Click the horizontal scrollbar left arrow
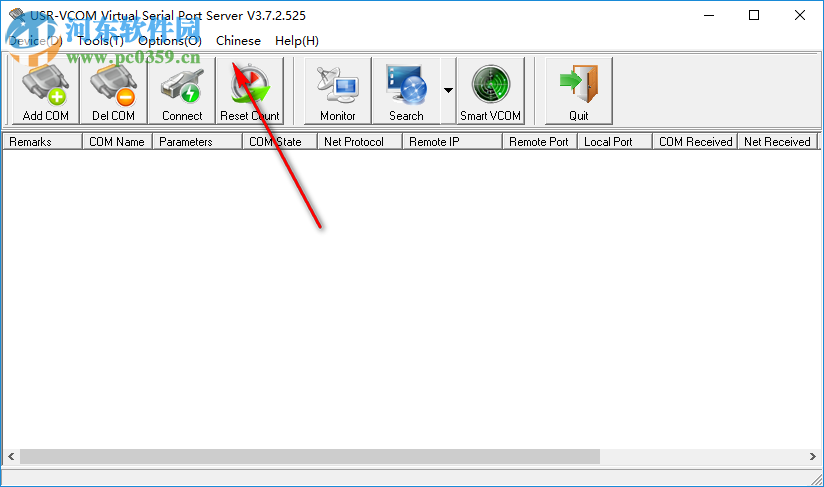Image resolution: width=824 pixels, height=487 pixels. coord(11,457)
